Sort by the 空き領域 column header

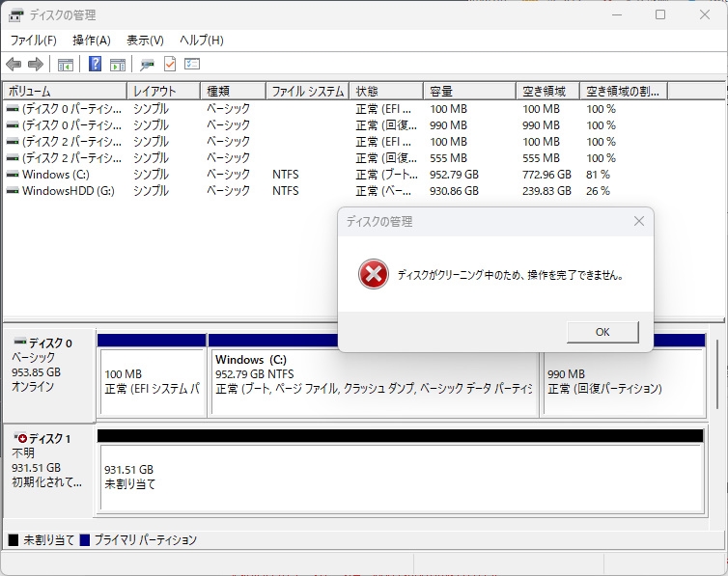[547, 91]
